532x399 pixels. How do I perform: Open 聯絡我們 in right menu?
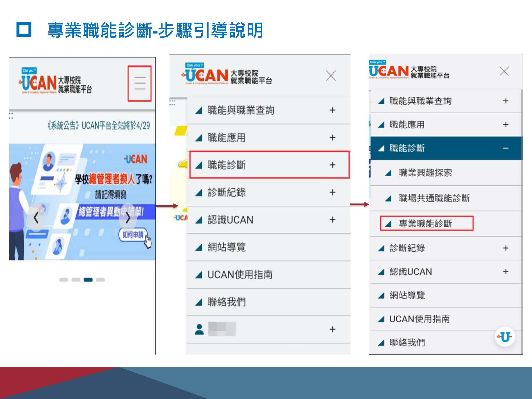tap(407, 343)
